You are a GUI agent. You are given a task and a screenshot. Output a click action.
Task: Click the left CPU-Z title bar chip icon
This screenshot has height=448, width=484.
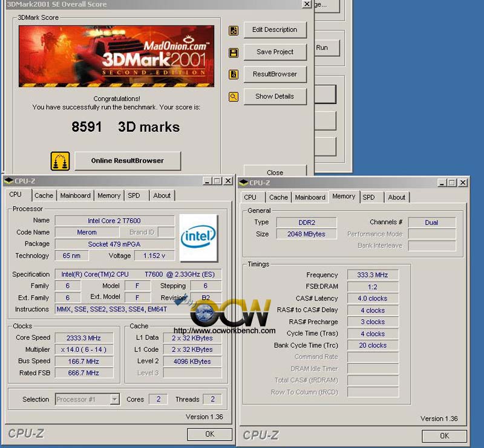click(x=9, y=181)
